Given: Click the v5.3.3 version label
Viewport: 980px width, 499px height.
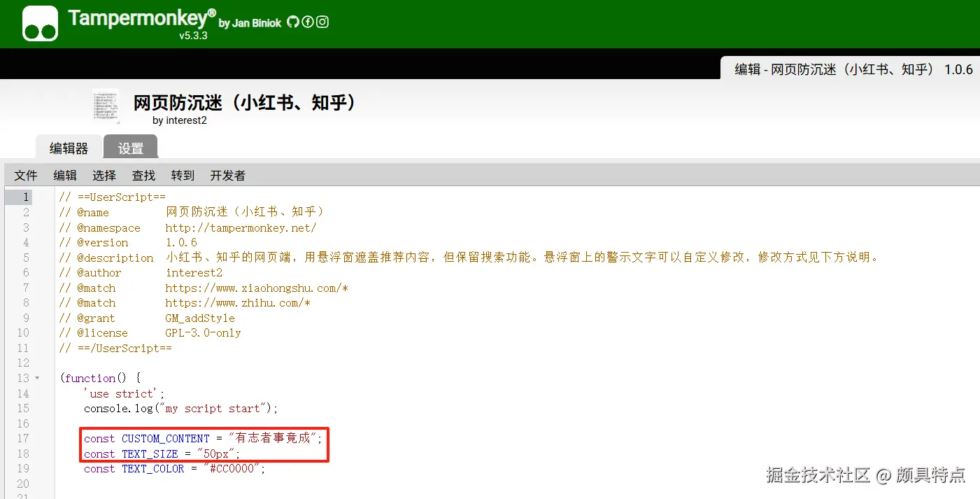Looking at the screenshot, I should [193, 35].
